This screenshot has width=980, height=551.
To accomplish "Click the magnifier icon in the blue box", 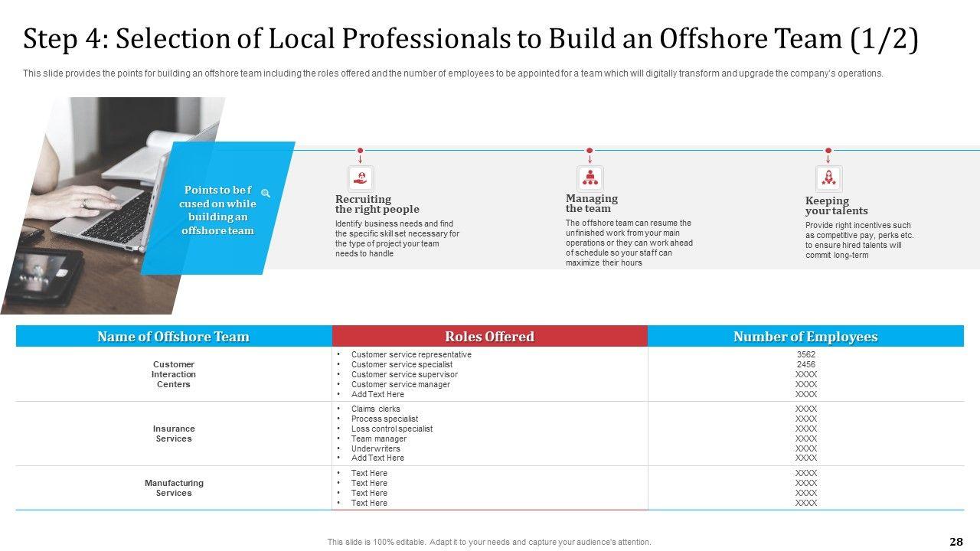I will 266,194.
